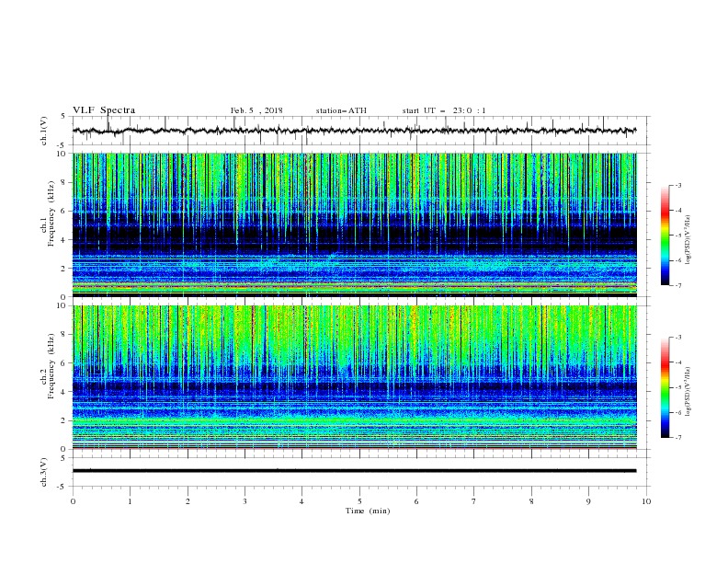Click the "Time (min)" axis label
Viewport: 728px width, 563px height.
(368, 511)
